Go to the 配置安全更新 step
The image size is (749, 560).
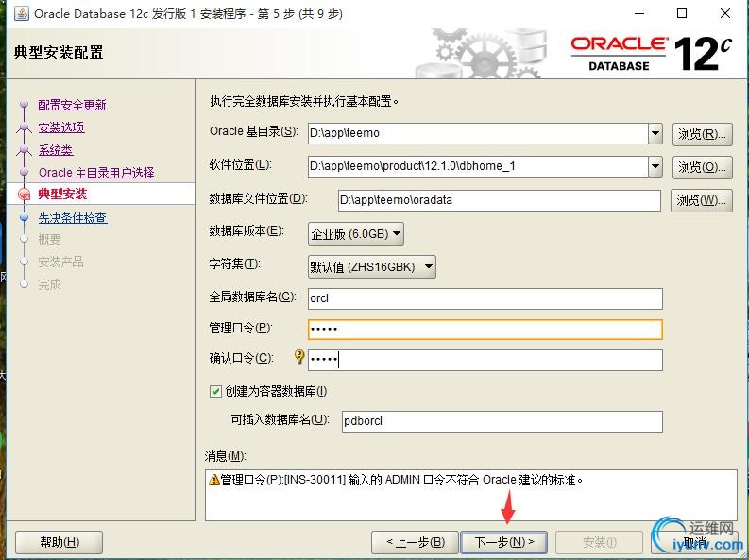(x=73, y=105)
